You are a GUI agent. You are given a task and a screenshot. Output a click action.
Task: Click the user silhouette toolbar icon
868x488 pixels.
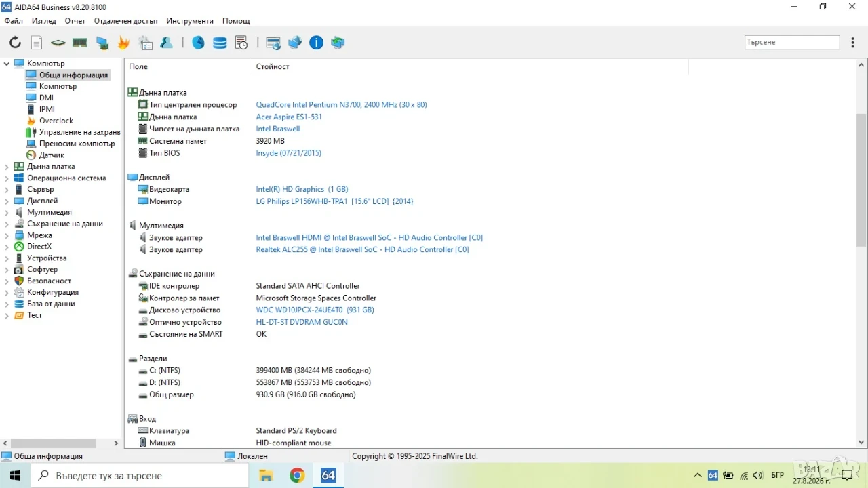coord(167,43)
